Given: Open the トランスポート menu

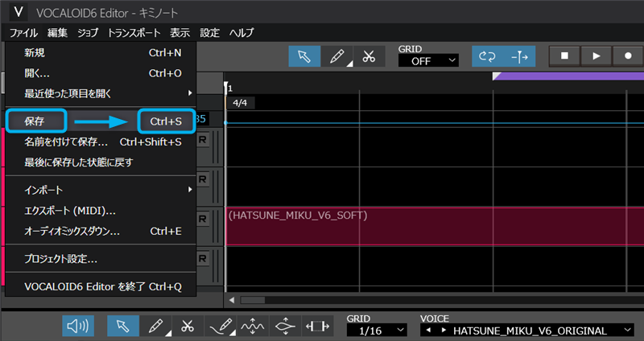Looking at the screenshot, I should coord(134,33).
